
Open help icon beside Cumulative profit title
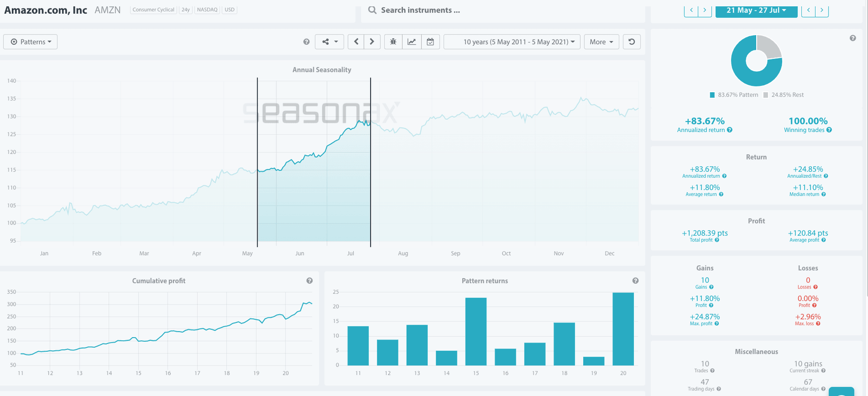[310, 281]
